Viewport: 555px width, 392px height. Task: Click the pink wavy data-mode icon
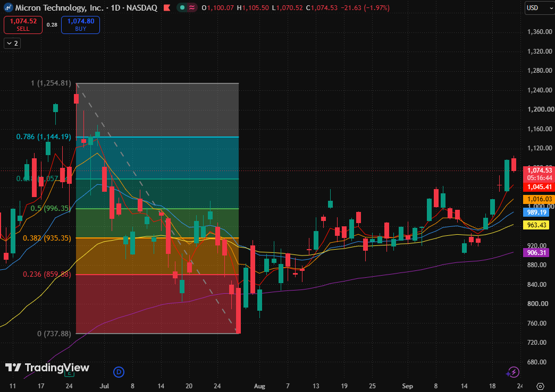191,7
